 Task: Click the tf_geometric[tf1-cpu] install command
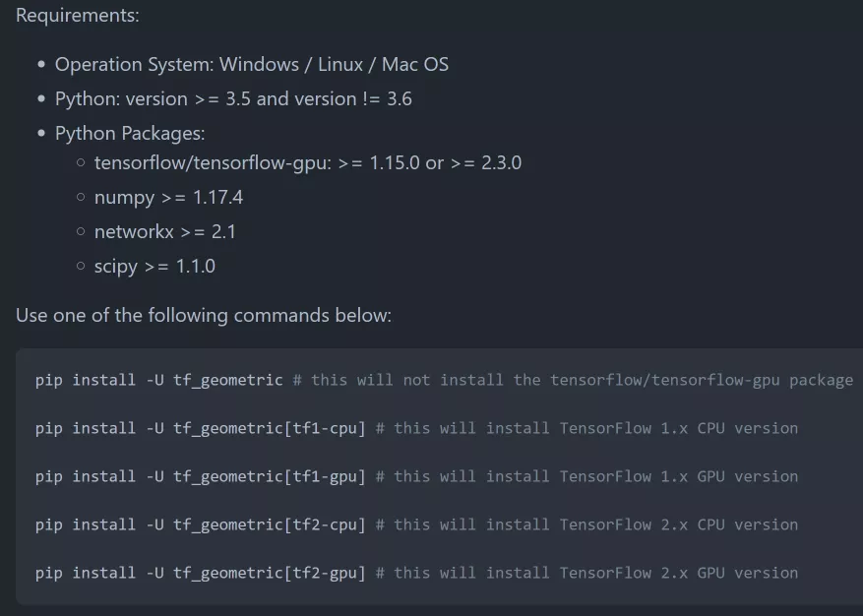pyautogui.click(x=200, y=428)
